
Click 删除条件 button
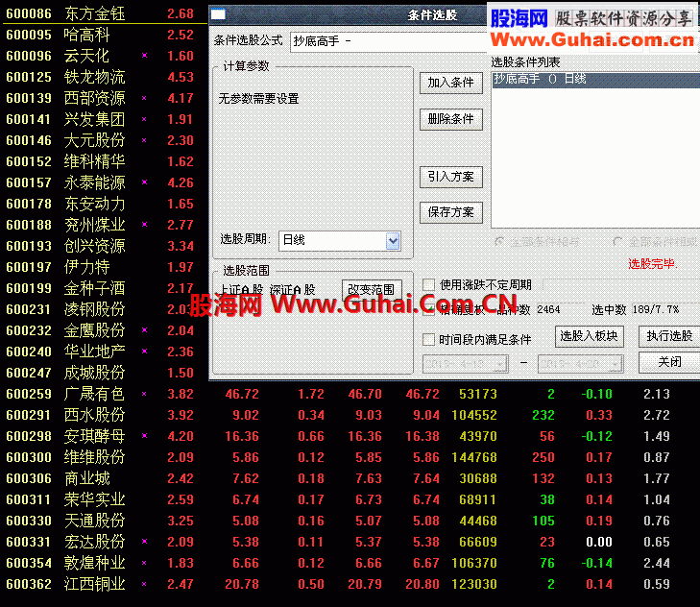(451, 119)
